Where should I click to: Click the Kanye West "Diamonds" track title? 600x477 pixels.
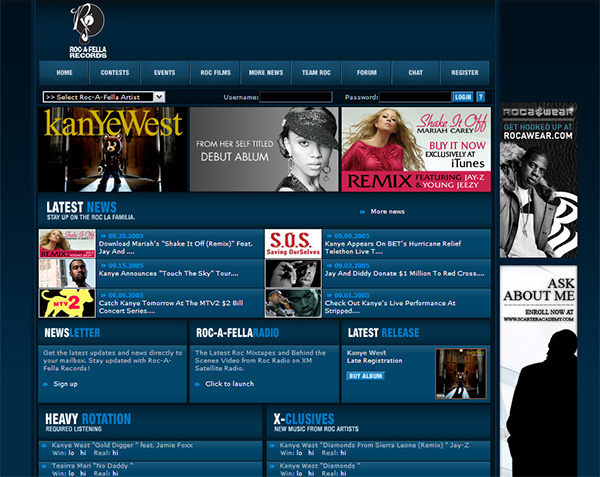click(320, 466)
